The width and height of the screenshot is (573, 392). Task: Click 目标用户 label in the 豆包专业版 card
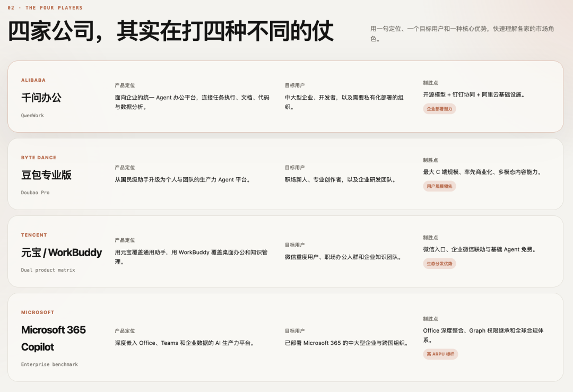pos(294,168)
